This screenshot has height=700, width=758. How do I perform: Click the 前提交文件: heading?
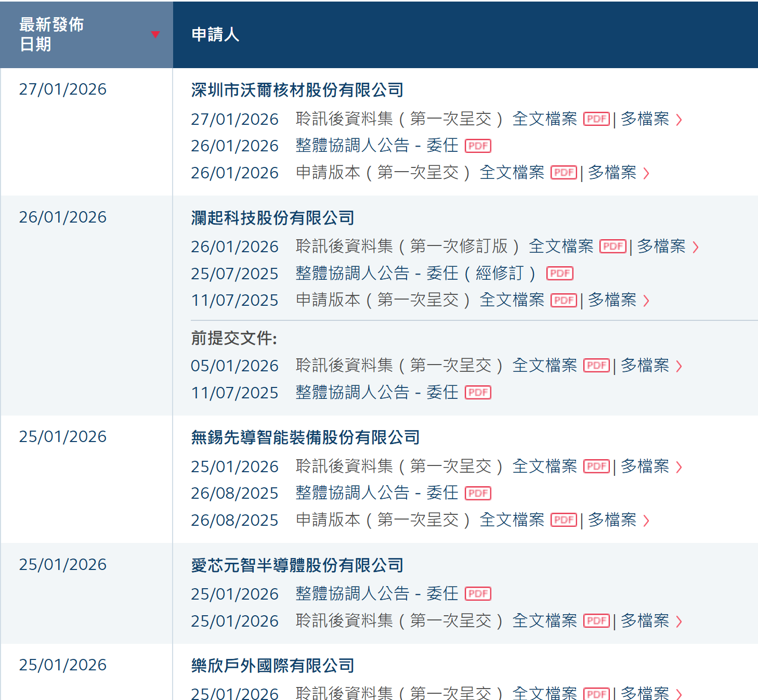click(x=234, y=339)
